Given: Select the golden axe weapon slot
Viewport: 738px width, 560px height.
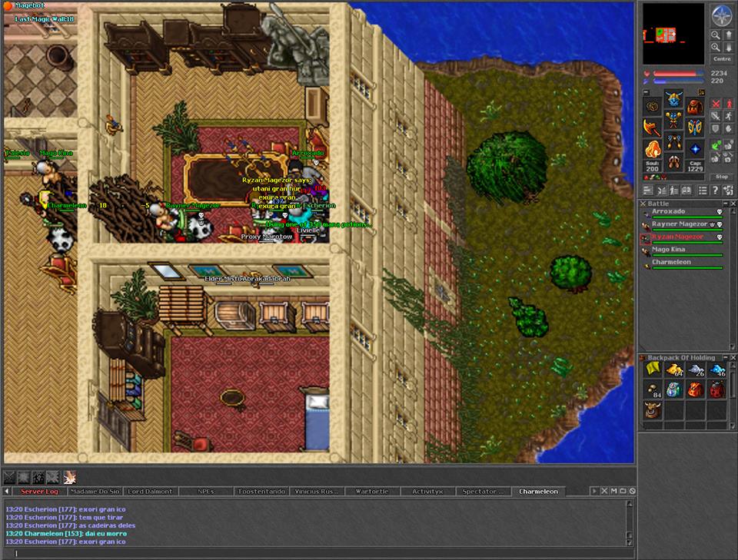Looking at the screenshot, I should [x=653, y=128].
